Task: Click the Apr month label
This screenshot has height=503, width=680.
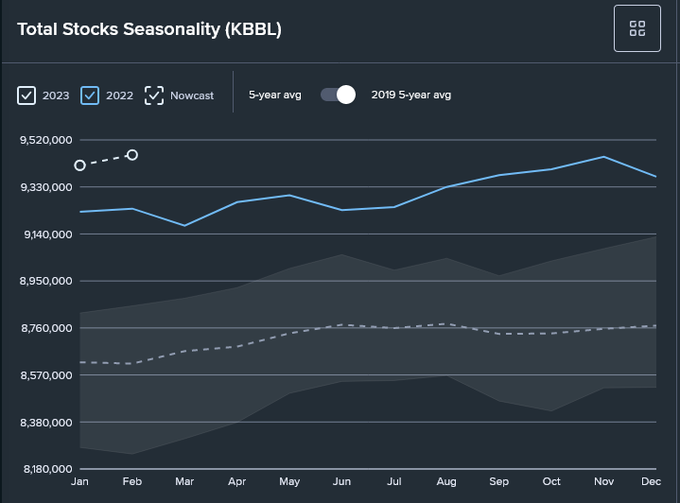Action: [x=237, y=482]
